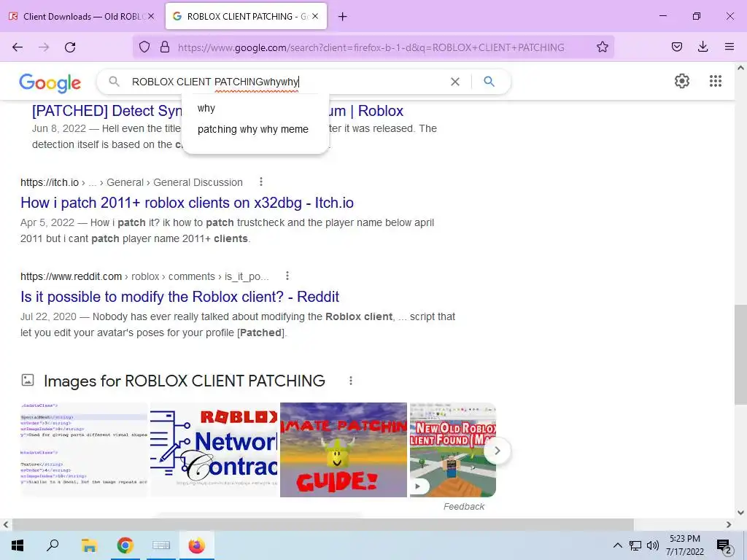
Task: Open the network status tray icon
Action: [635, 545]
